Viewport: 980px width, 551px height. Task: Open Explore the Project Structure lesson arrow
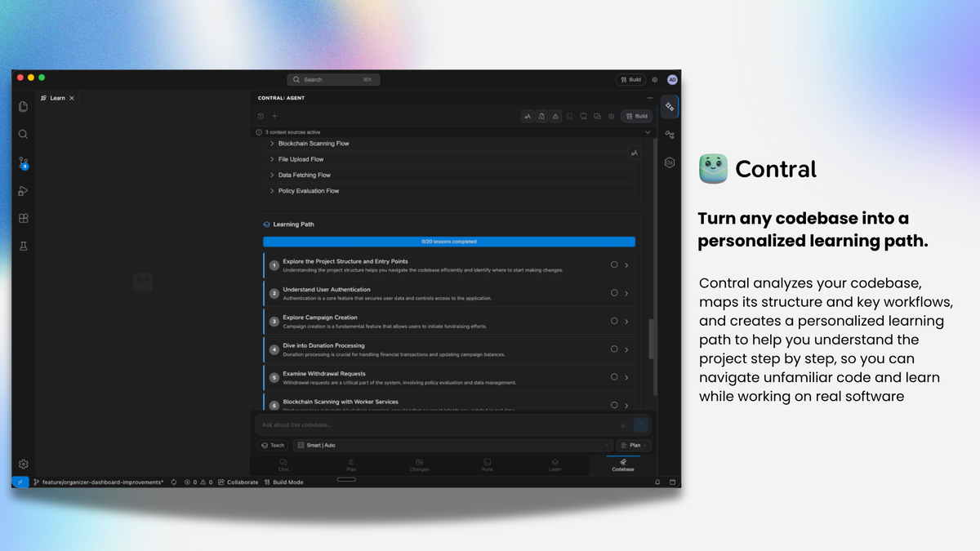point(626,265)
